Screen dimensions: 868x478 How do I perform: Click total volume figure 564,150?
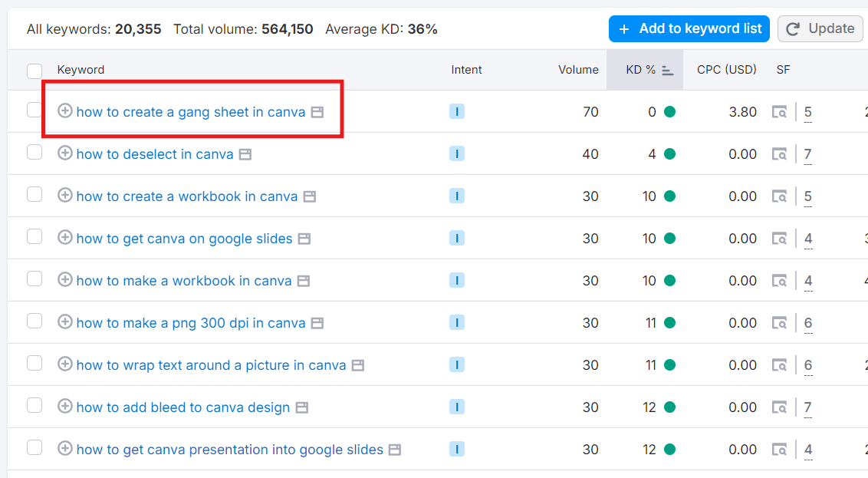(288, 29)
